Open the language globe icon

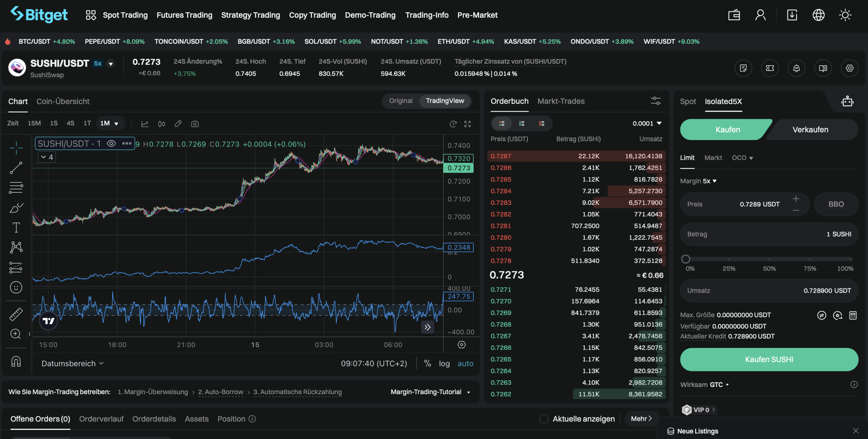819,15
